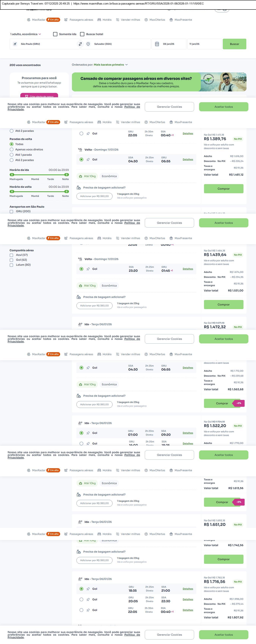Click the airline icon beside Gol on the 18:35 departure
Viewport: 256px width, 644px height.
(x=88, y=589)
